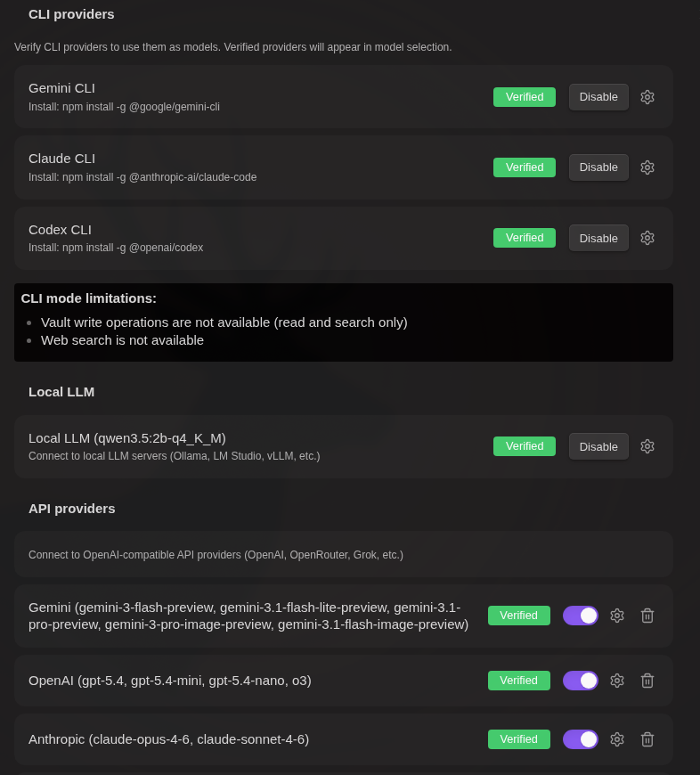Open settings gear for Gemini CLI

[x=647, y=97]
